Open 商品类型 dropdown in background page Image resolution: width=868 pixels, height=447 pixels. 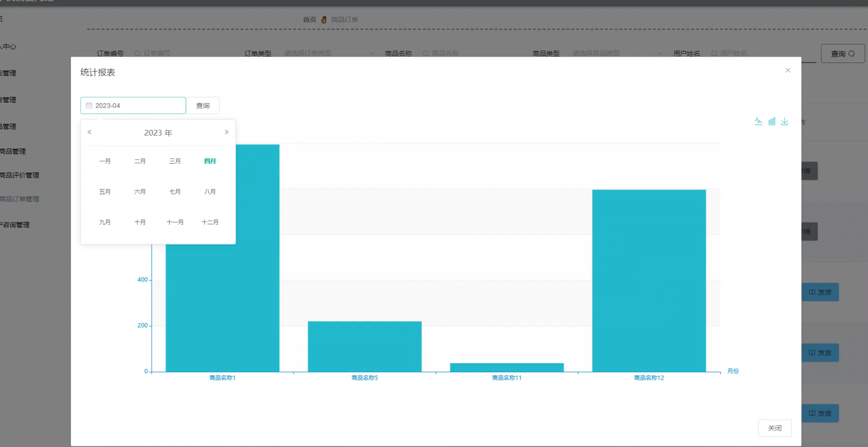(x=617, y=53)
